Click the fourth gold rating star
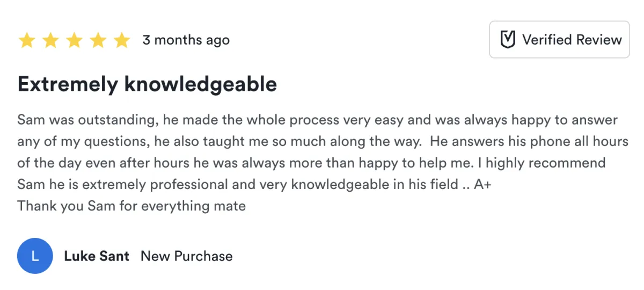 [98, 40]
